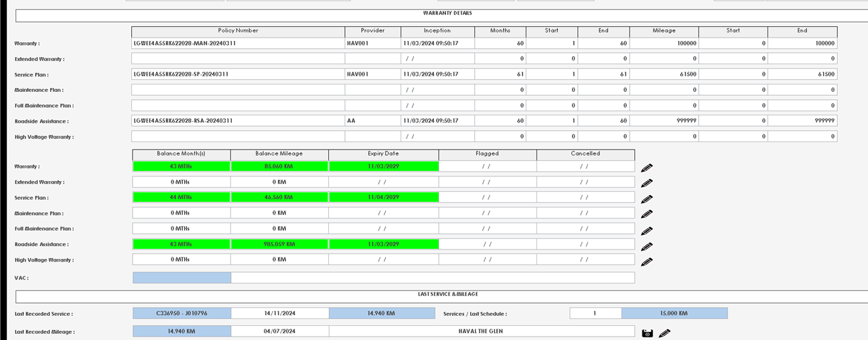Select the 15,000 KM last schedule field
This screenshot has height=340, width=868.
[674, 313]
